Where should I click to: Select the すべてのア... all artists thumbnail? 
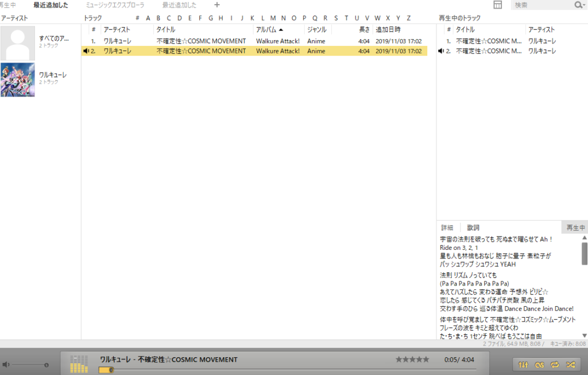[18, 43]
